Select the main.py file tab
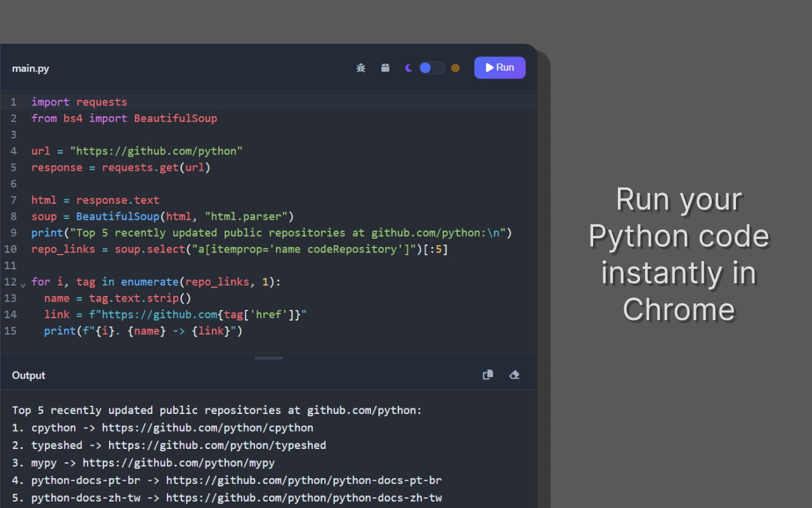The height and width of the screenshot is (508, 812). tap(30, 68)
